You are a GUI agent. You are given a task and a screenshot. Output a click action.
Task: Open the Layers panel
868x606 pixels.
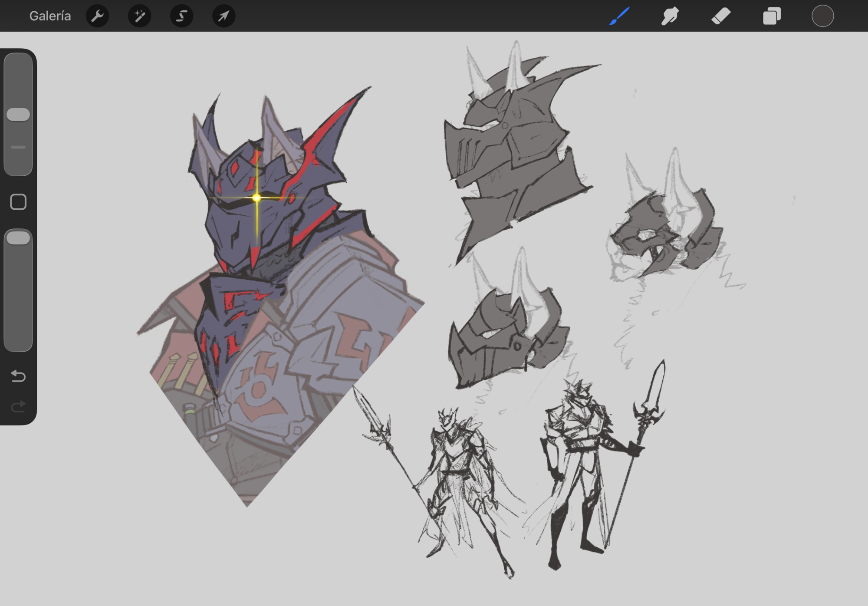tap(772, 16)
